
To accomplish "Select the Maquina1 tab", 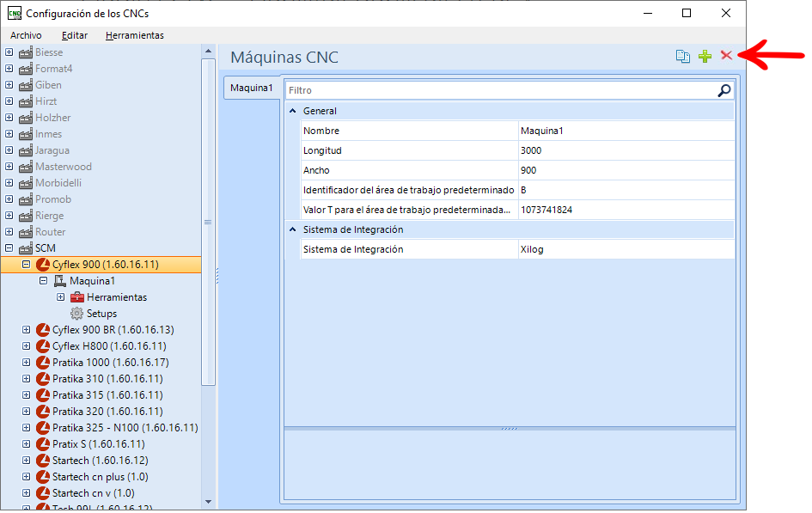I will [252, 88].
